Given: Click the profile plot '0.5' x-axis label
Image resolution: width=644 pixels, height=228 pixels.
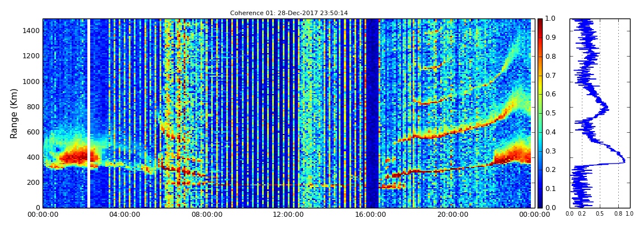Looking at the screenshot, I should [x=600, y=214].
